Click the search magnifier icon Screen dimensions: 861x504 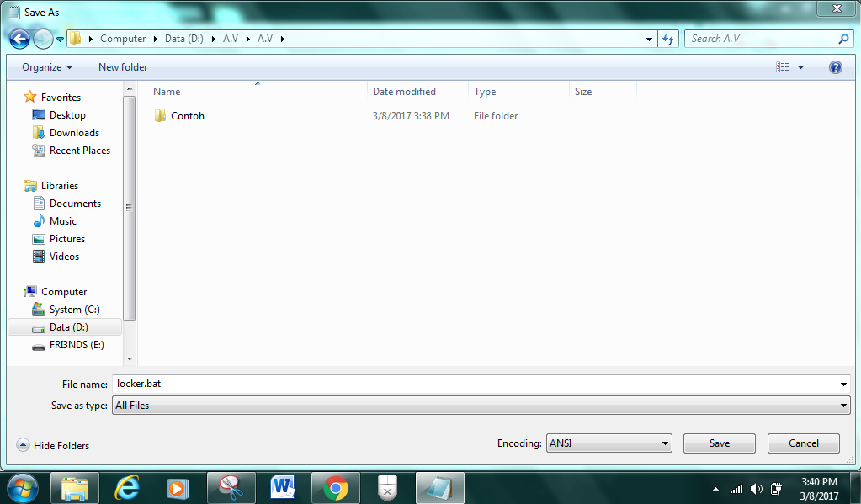click(843, 39)
